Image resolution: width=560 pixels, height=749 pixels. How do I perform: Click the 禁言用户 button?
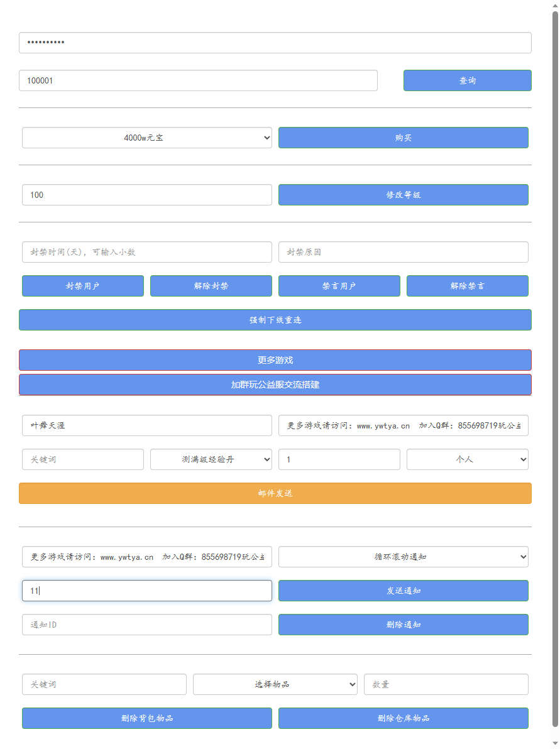point(339,286)
